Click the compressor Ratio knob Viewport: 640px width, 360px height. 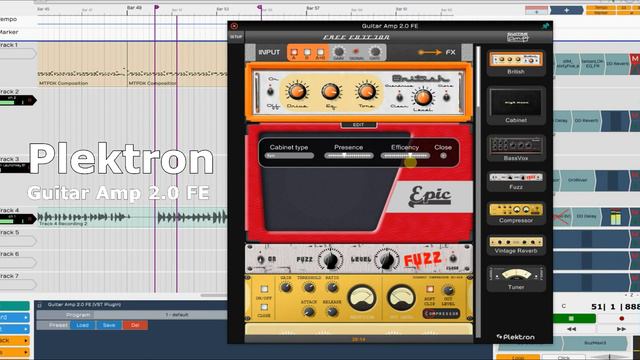[333, 288]
